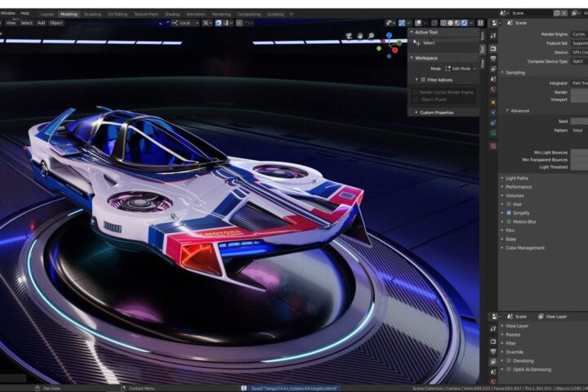The image size is (588, 392).
Task: Click the Select tool under Active Tool
Action: [x=424, y=42]
